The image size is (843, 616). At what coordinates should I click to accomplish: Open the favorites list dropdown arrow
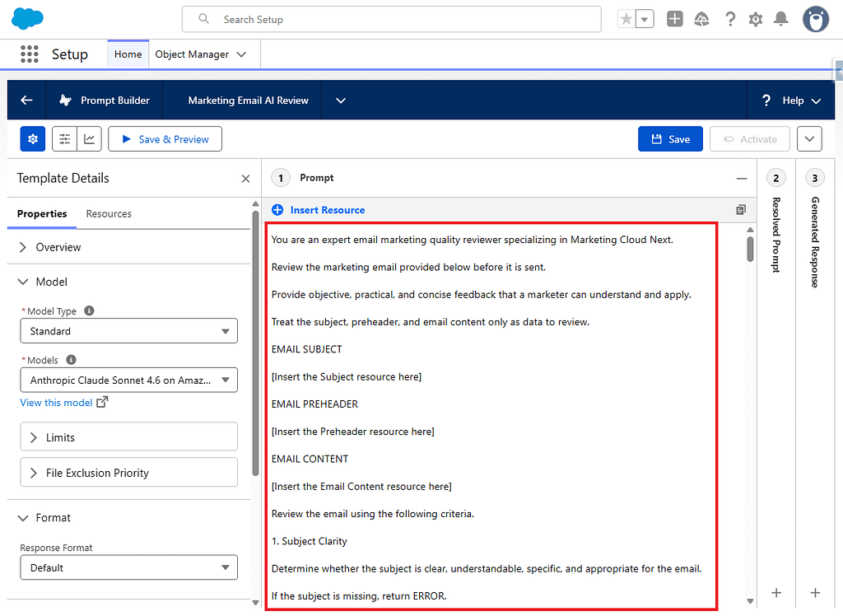(x=645, y=20)
